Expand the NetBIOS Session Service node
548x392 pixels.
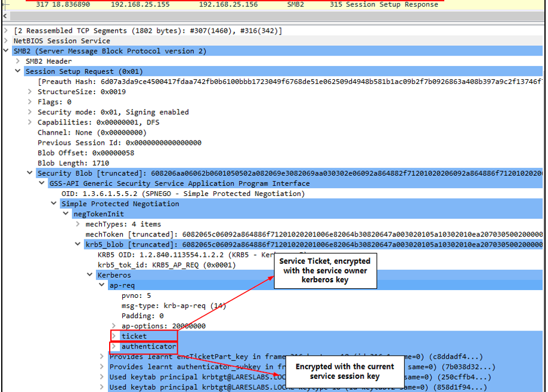click(x=5, y=41)
